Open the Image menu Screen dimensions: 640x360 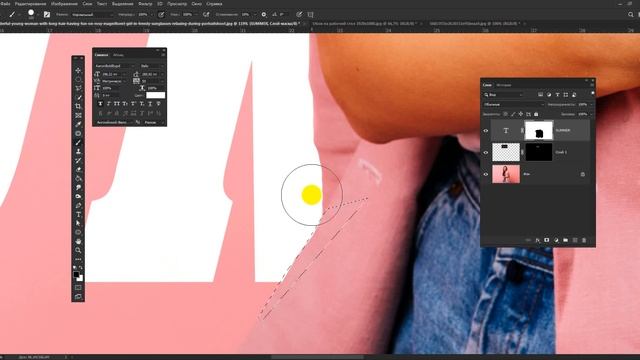(64, 4)
